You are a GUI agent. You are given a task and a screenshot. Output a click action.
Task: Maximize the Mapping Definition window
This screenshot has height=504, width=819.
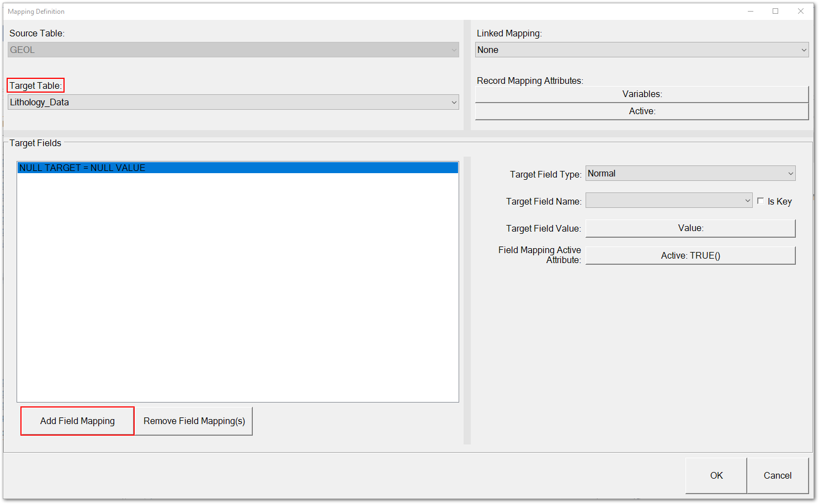(x=775, y=11)
